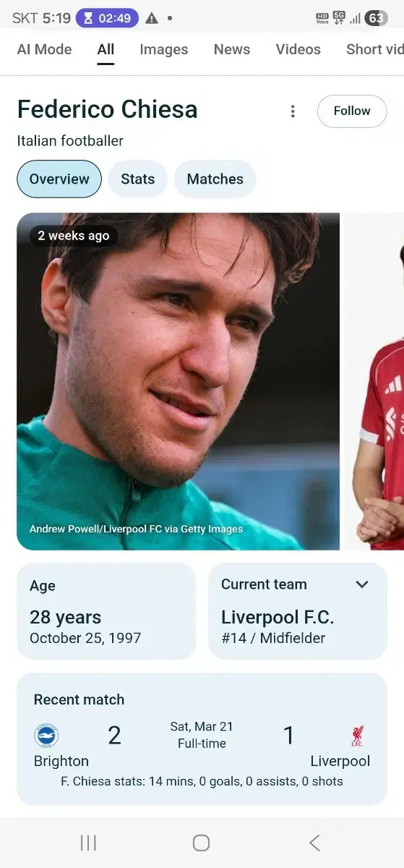Screen dimensions: 404x868
Task: Open the Current team Liverpool F.C. card
Action: 298,611
